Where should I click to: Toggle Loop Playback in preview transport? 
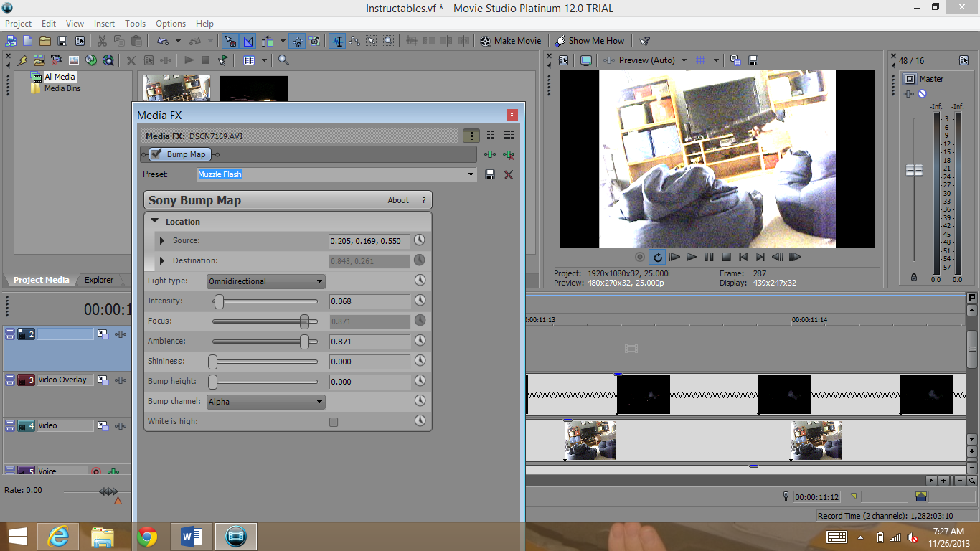pyautogui.click(x=656, y=257)
